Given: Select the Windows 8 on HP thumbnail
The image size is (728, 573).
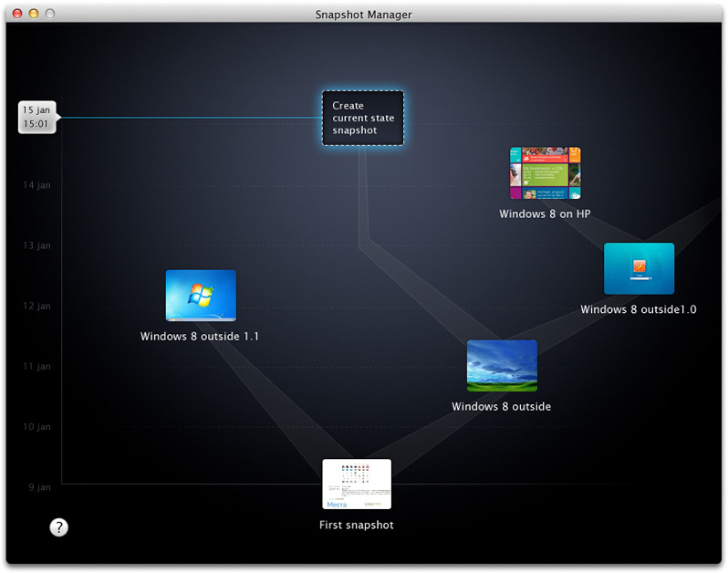Looking at the screenshot, I should pos(545,173).
